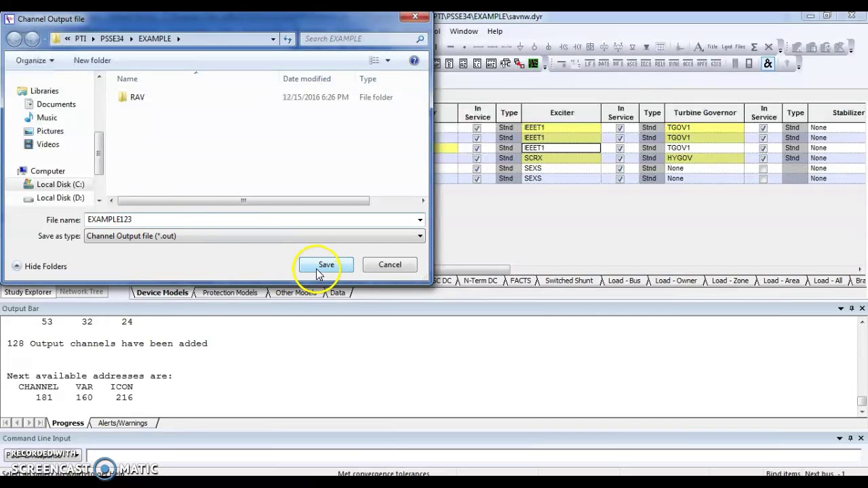The image size is (868, 488).
Task: Click the GICE toolbar icon
Action: click(x=716, y=63)
